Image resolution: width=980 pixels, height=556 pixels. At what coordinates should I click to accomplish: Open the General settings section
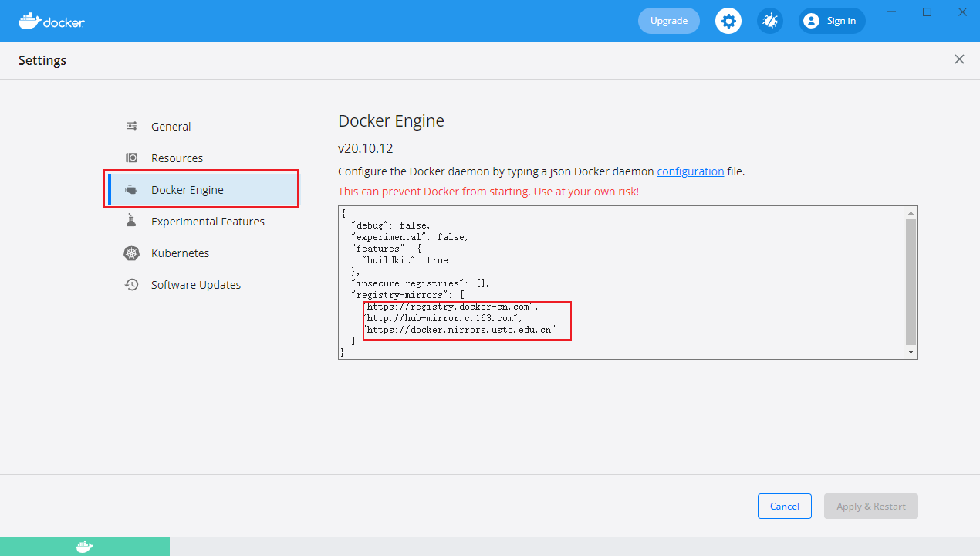pyautogui.click(x=171, y=126)
